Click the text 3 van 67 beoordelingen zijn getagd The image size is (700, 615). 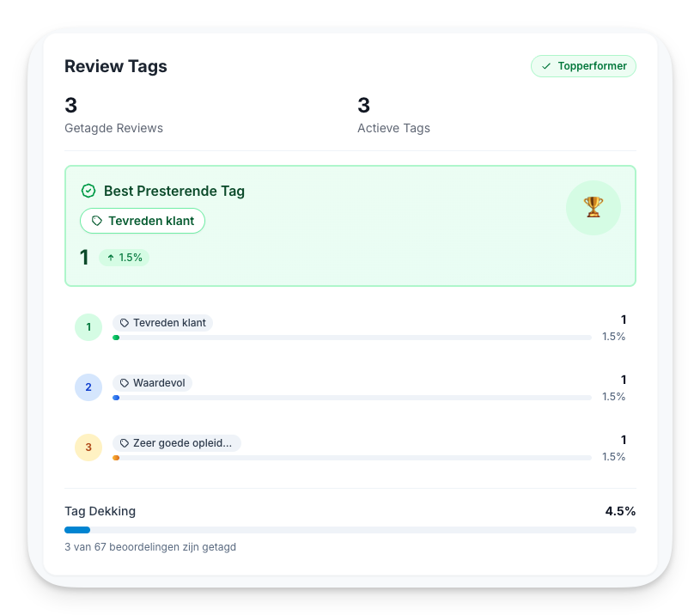pyautogui.click(x=150, y=546)
